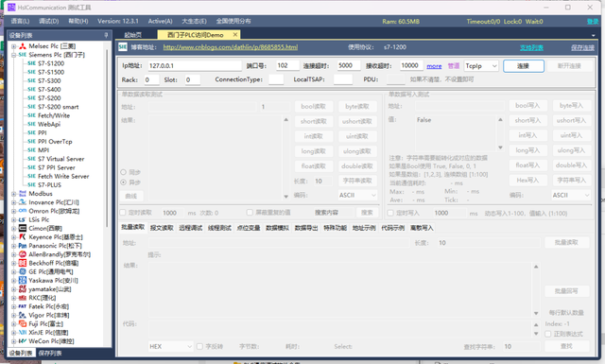The width and height of the screenshot is (605, 364).
Task: Click the Yaskawa Plc icon
Action: 23,280
